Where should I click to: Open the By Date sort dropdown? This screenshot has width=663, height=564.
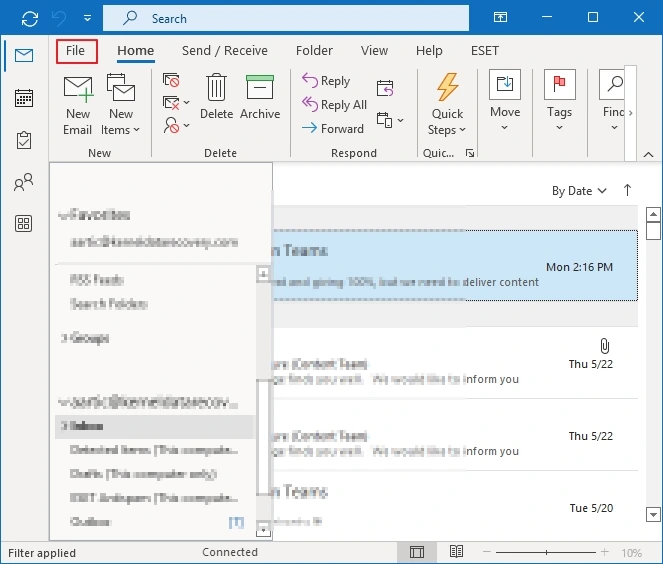coord(579,191)
